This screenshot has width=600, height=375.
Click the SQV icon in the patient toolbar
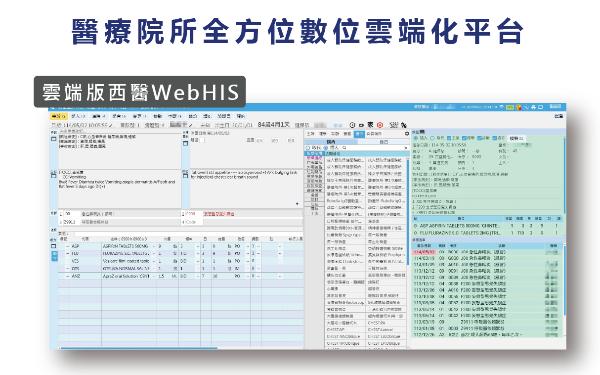point(394,125)
